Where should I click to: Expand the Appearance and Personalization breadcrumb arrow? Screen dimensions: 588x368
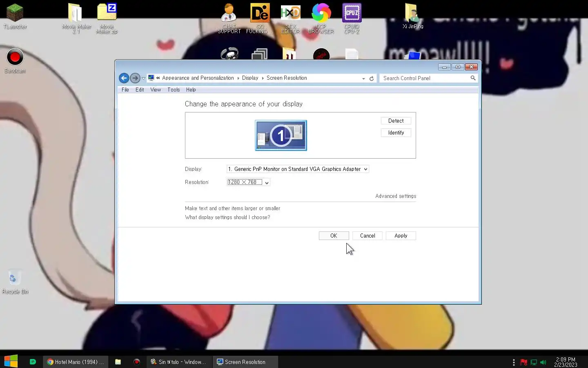pos(238,78)
